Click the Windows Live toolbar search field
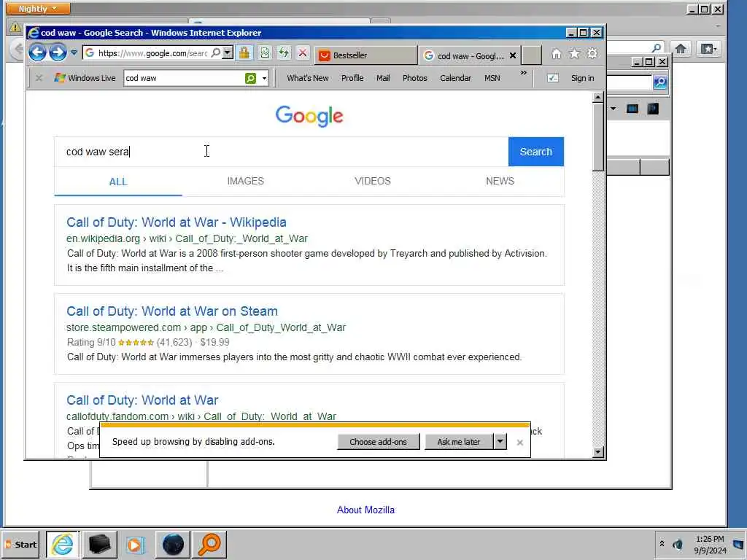 coord(184,78)
